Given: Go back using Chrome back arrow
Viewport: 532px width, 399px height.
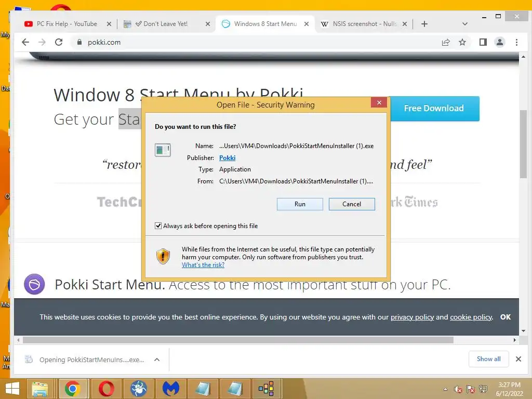Looking at the screenshot, I should (x=25, y=42).
